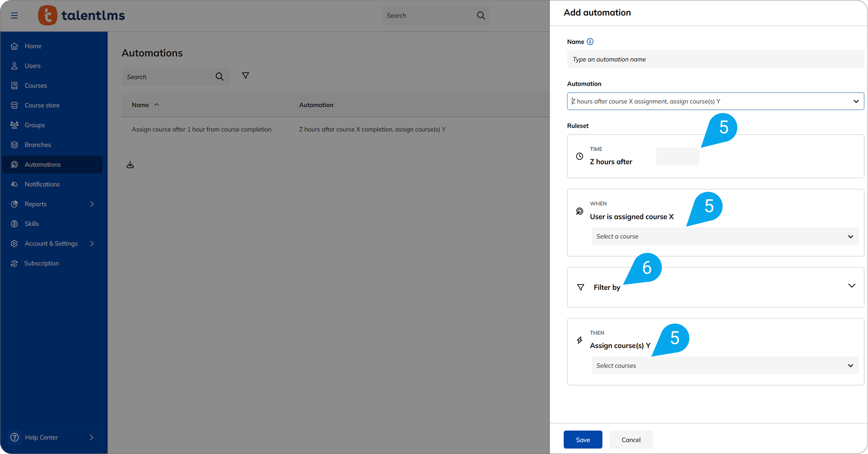This screenshot has height=454, width=868.
Task: Click the Save button
Action: coord(583,440)
